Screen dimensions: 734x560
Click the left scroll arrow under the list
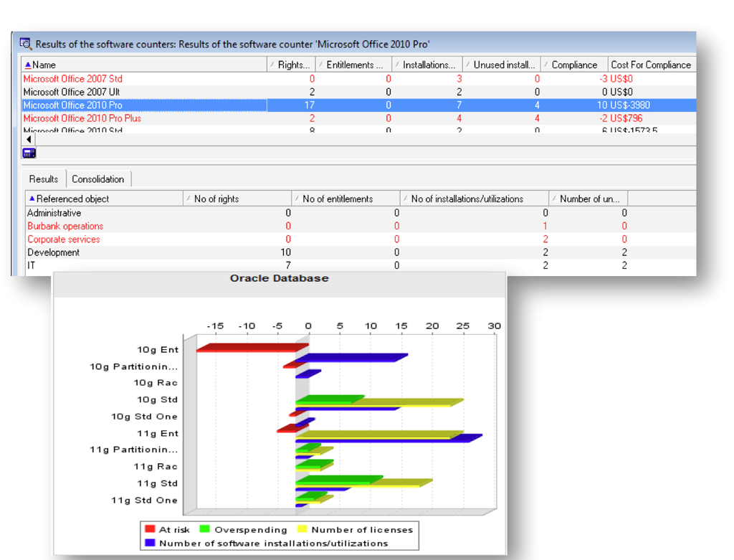(x=29, y=140)
